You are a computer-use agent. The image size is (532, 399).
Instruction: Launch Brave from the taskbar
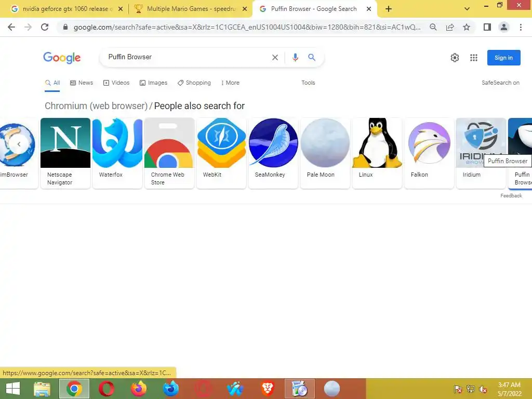pos(268,389)
